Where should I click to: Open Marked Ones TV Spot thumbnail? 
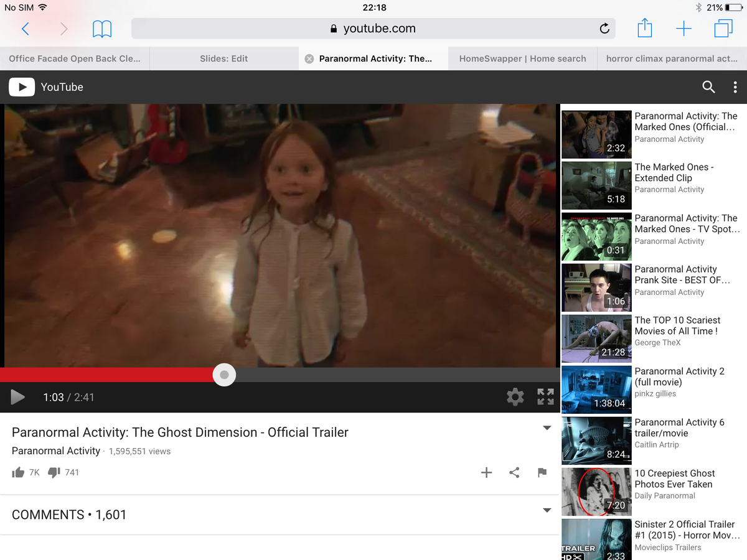[x=596, y=236]
